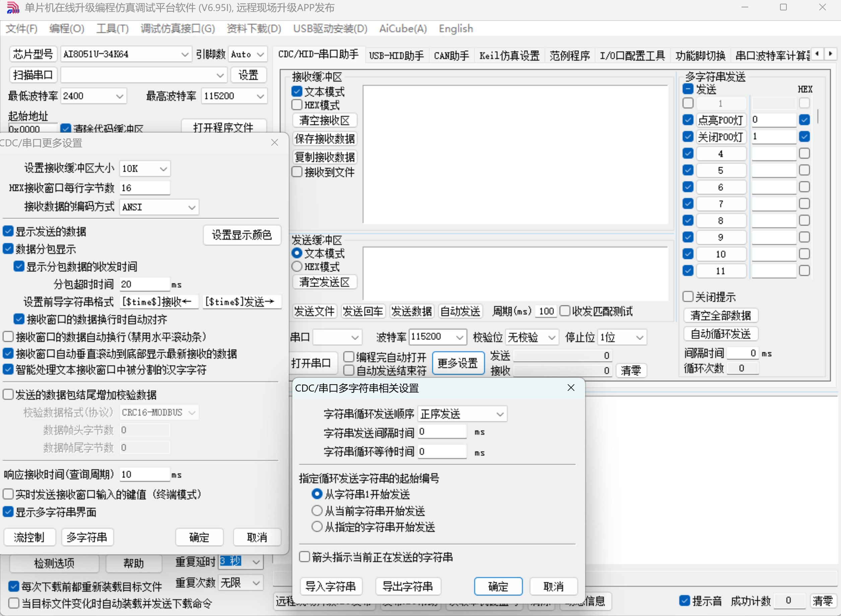Open the 工具(T) menu
The image size is (841, 616).
tap(112, 29)
